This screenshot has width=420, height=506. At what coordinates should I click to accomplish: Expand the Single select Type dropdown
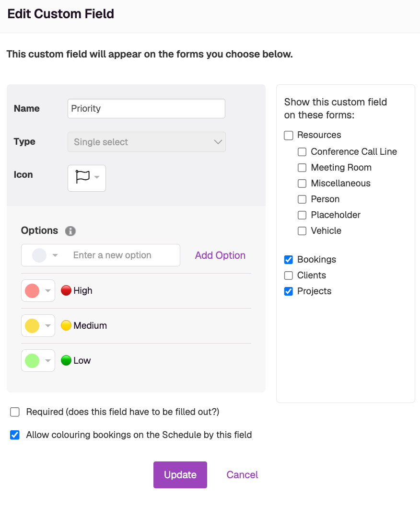[x=147, y=142]
